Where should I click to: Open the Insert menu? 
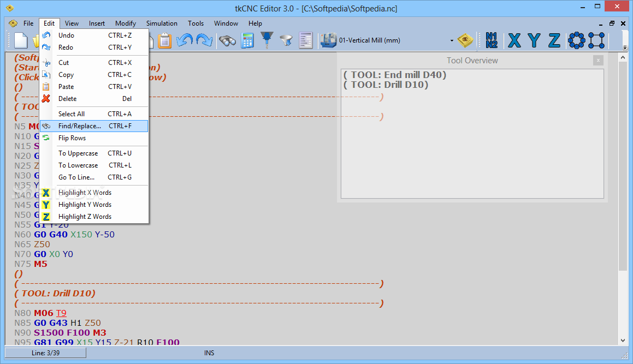(x=97, y=23)
